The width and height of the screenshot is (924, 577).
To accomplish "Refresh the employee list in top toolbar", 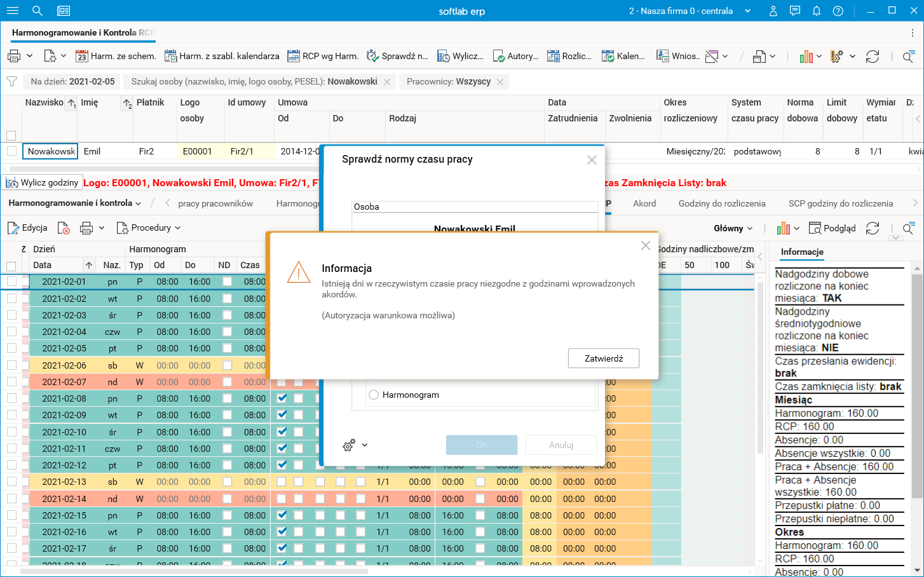I will (873, 57).
